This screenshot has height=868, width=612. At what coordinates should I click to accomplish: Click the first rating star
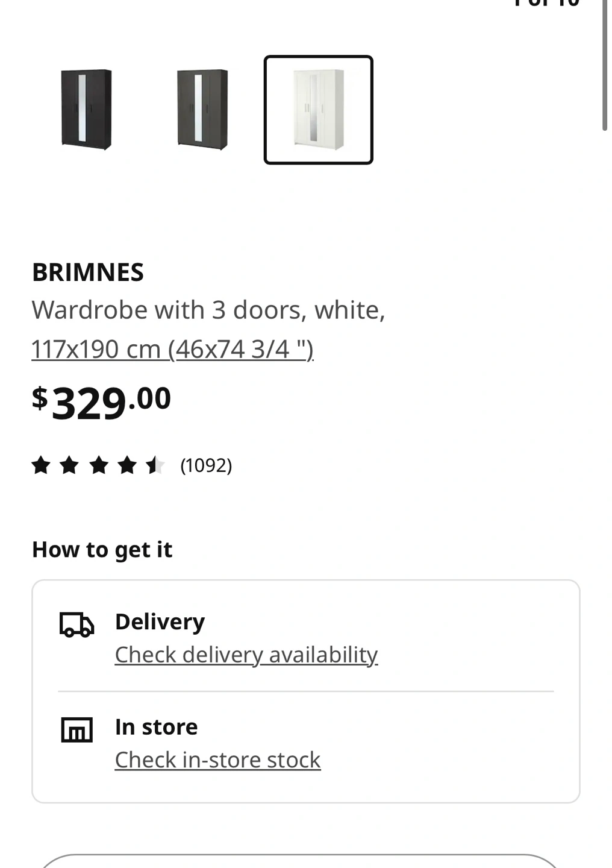click(41, 465)
